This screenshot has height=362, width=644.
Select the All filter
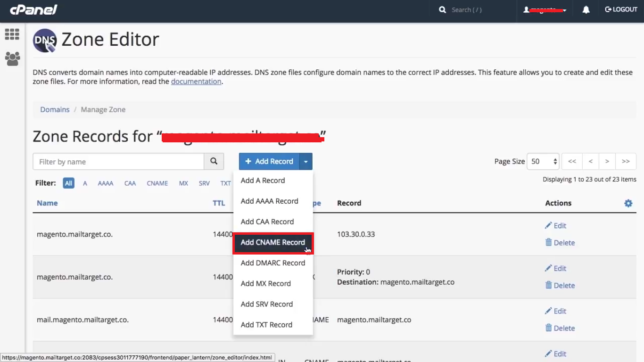click(69, 183)
